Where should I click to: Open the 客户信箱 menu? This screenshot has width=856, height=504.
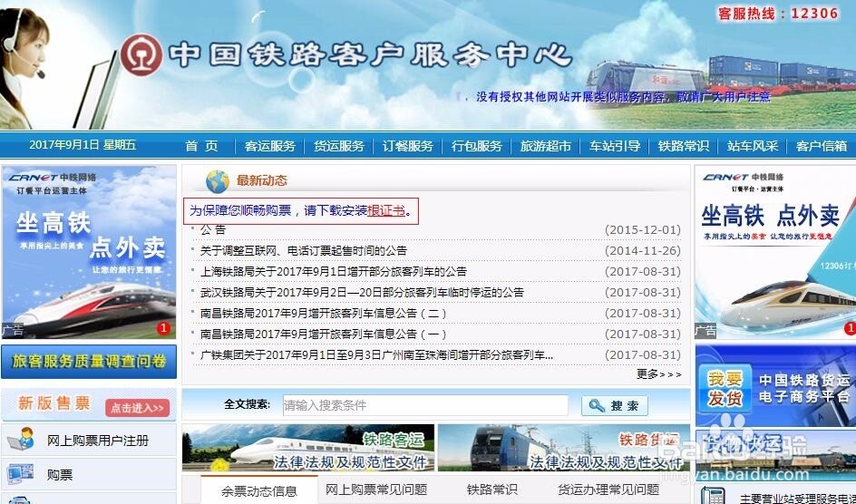point(821,146)
